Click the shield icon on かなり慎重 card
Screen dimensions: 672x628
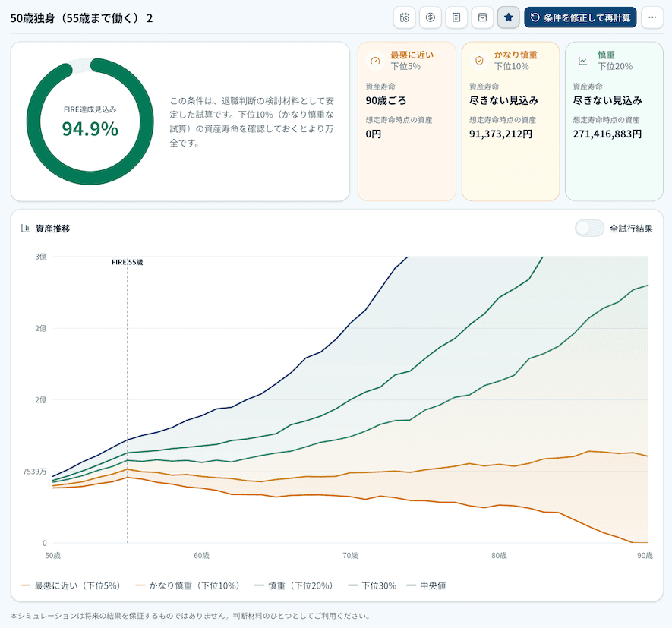click(479, 61)
